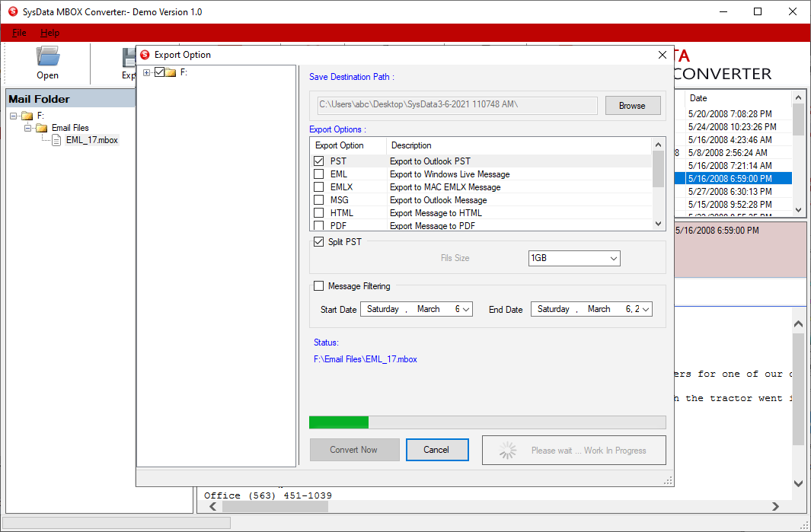The width and height of the screenshot is (811, 532).
Task: Enable the EMLX export option checkbox
Action: point(318,187)
